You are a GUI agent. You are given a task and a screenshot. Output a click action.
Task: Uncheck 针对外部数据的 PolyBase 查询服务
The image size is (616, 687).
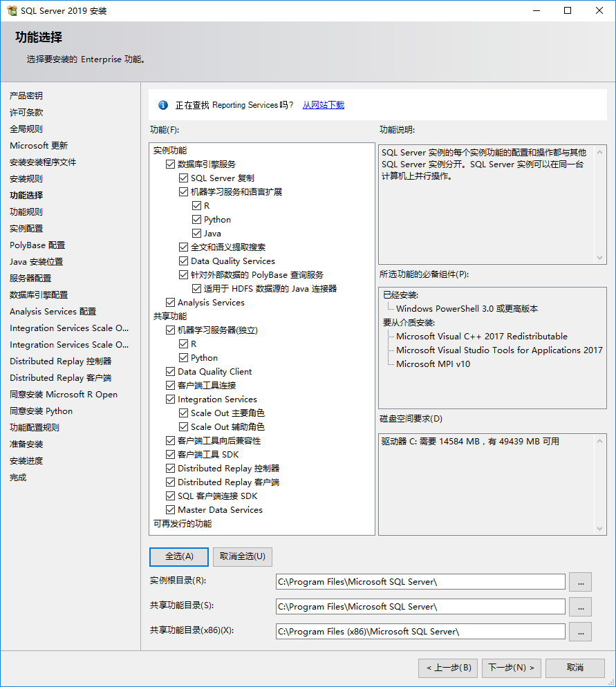[184, 274]
